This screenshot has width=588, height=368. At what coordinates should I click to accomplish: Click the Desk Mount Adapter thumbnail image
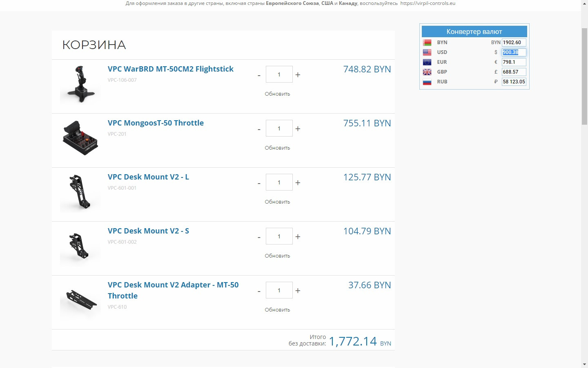[80, 300]
